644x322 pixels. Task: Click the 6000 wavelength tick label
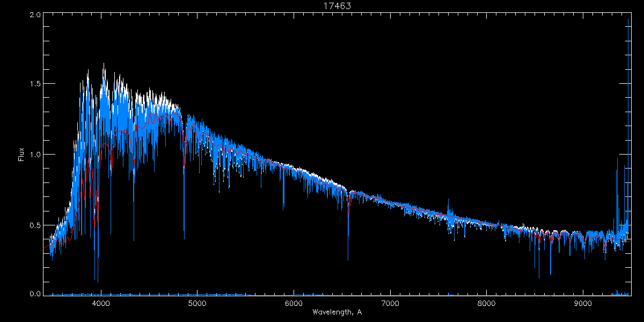[294, 303]
